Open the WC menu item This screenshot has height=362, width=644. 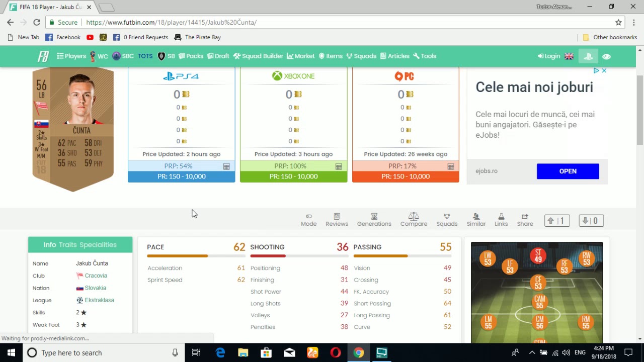coord(99,56)
